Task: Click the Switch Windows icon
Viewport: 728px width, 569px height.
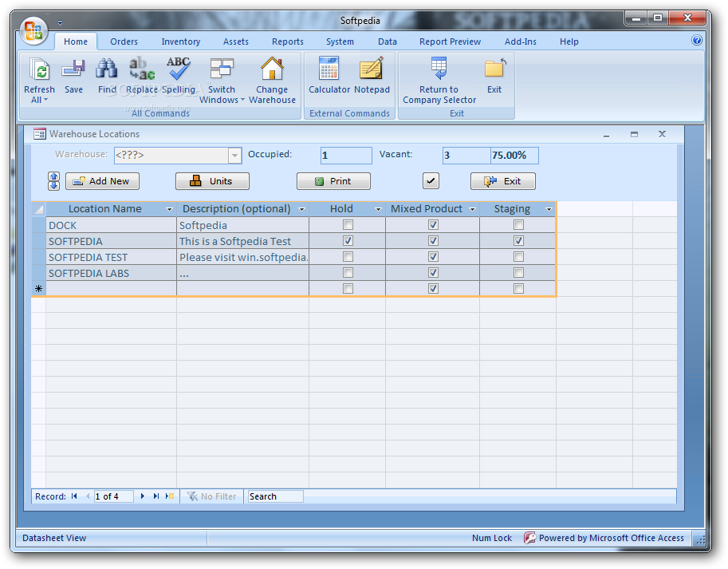Action: 222,69
